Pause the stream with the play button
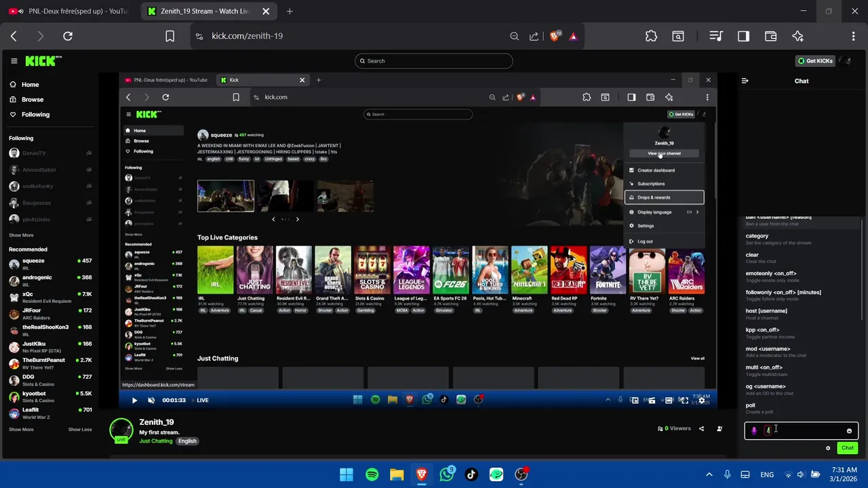 point(134,400)
